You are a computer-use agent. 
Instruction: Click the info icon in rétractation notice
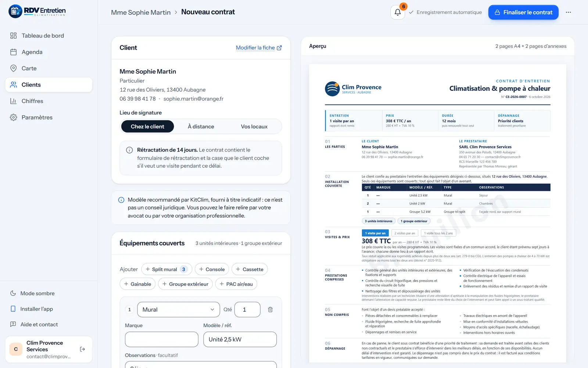click(x=129, y=150)
